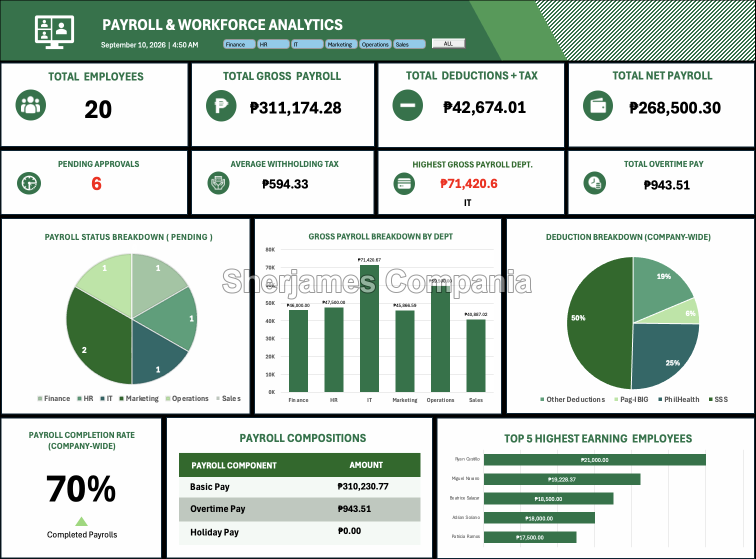Select the 70% payroll completion rate value
This screenshot has width=756, height=559.
(81, 488)
